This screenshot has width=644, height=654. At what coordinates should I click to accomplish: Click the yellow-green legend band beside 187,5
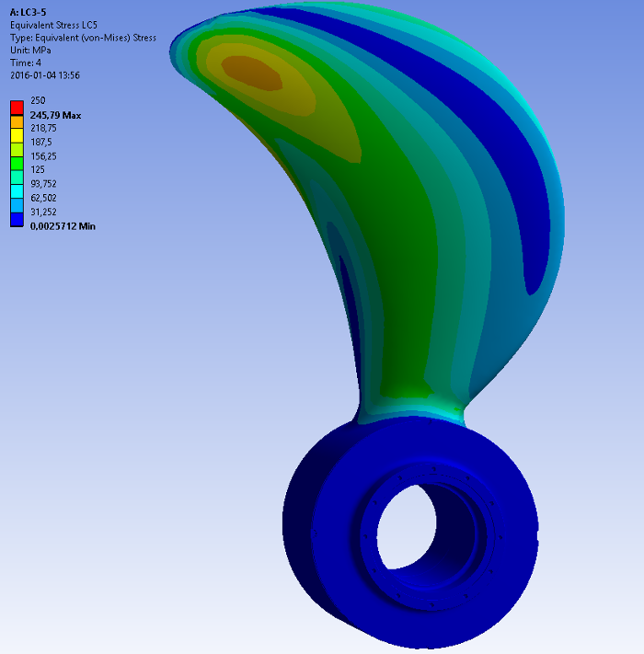[17, 150]
